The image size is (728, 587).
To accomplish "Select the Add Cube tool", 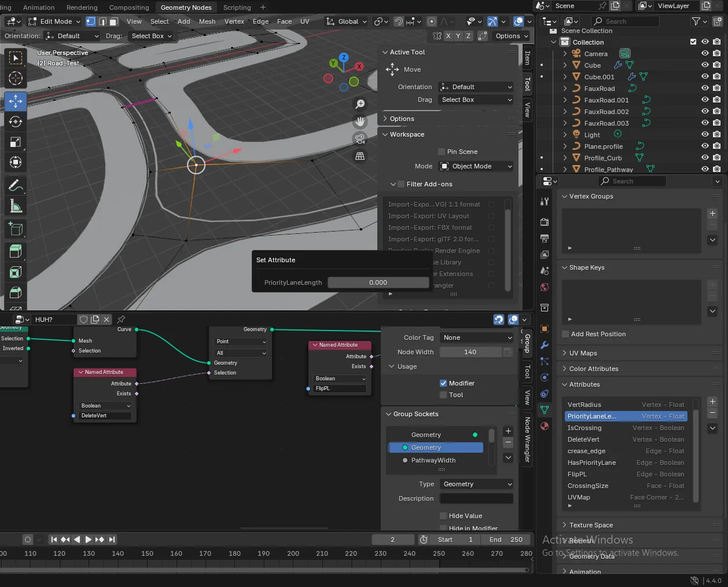I will pyautogui.click(x=16, y=229).
